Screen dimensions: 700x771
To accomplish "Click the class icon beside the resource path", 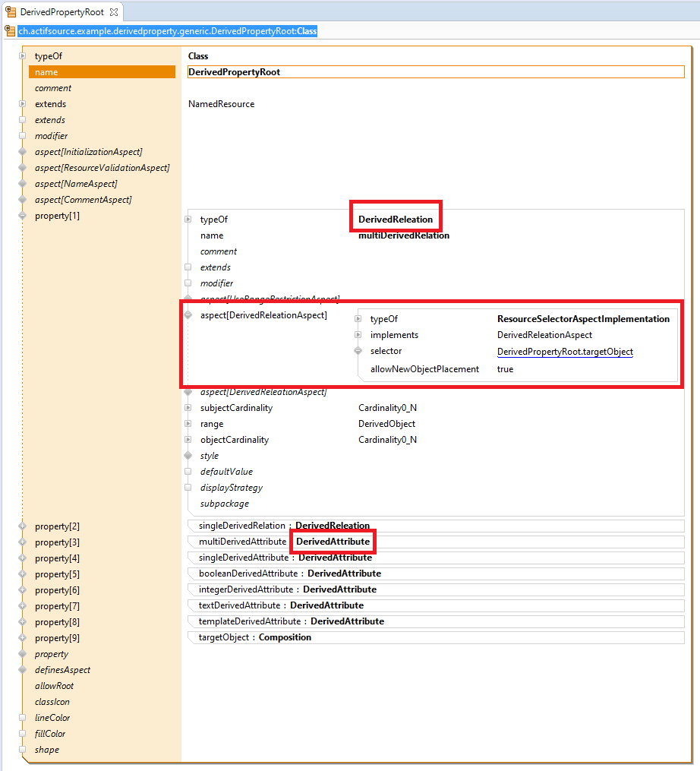I will [10, 31].
